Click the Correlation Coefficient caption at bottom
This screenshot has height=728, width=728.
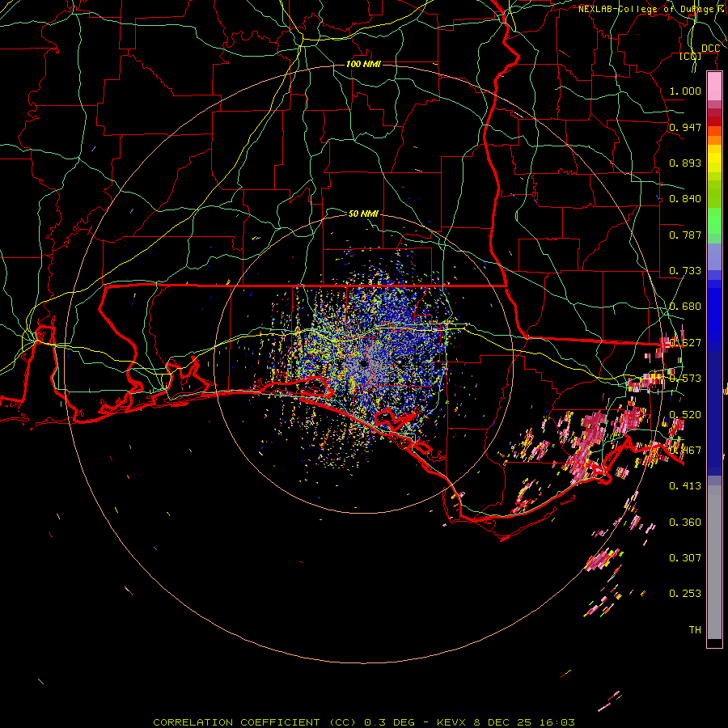[364, 722]
